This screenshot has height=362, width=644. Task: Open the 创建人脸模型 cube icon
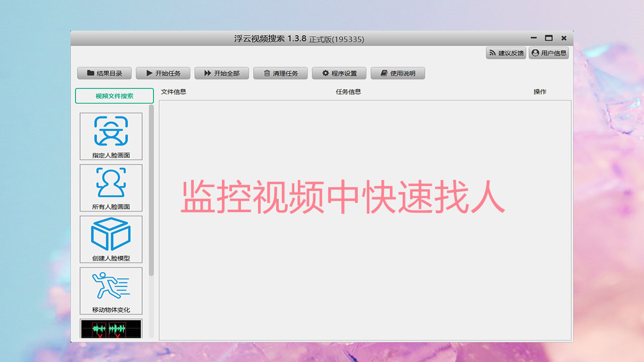point(111,239)
